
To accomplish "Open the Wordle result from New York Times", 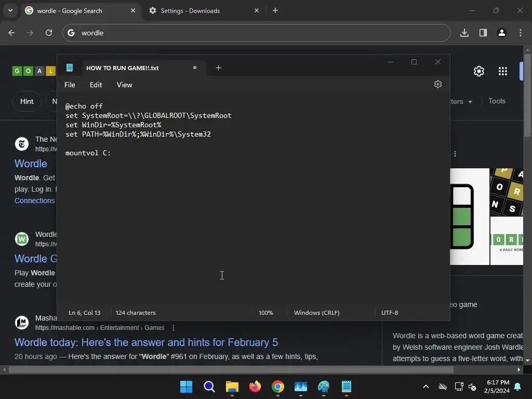I will coord(31,164).
